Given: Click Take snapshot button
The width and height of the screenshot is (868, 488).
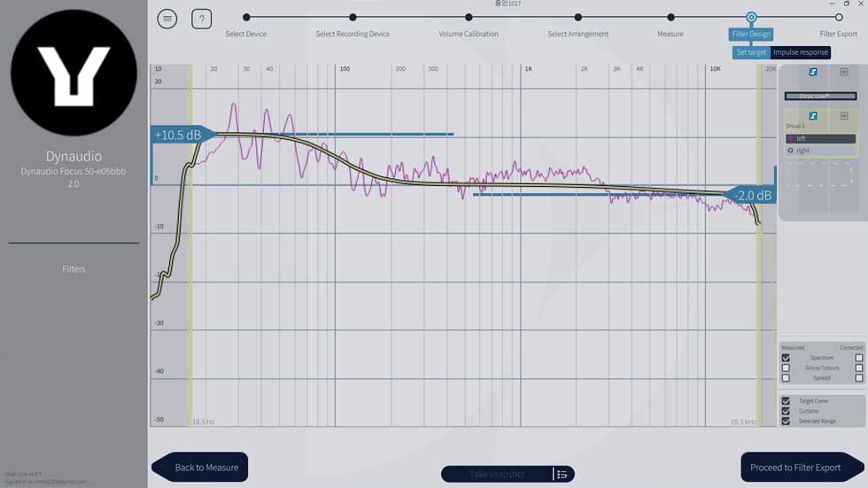Looking at the screenshot, I should click(497, 474).
